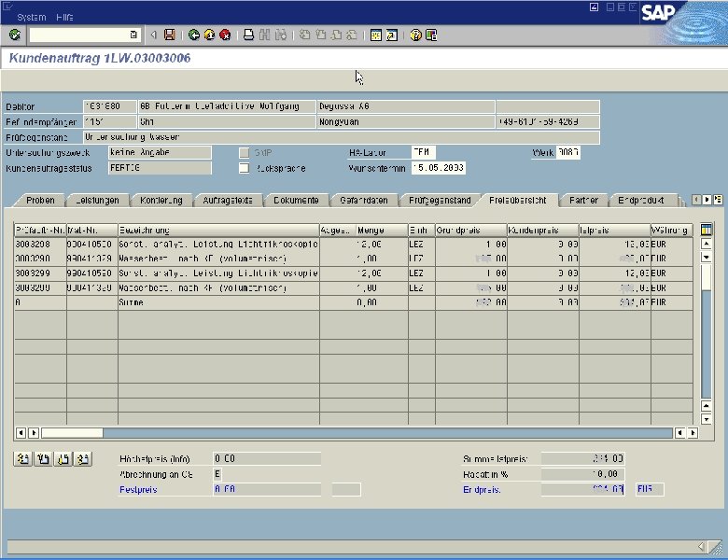Open the table settings icon beside Währung
Image resolution: width=728 pixels, height=560 pixels.
(707, 230)
